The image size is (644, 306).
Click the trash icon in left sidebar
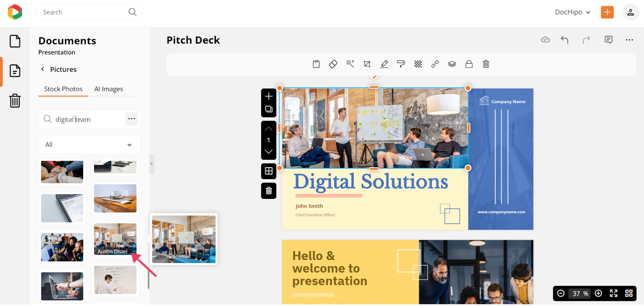click(x=15, y=101)
